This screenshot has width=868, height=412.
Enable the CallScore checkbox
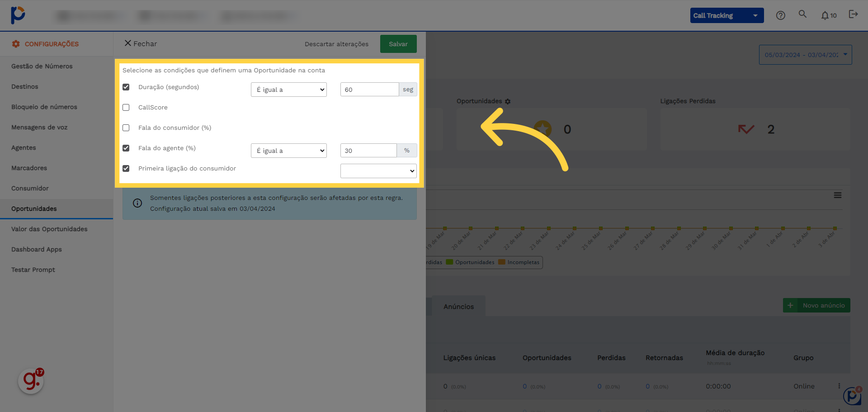point(126,107)
